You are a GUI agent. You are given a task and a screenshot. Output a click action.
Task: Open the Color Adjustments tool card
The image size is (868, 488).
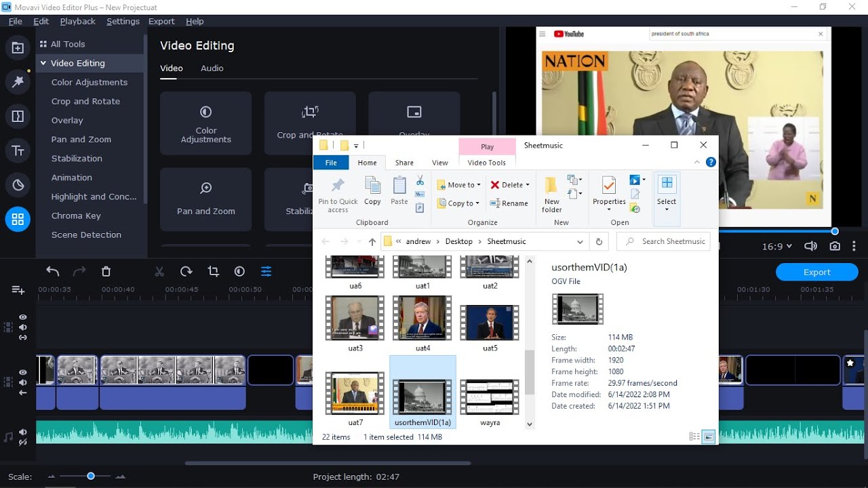click(206, 123)
